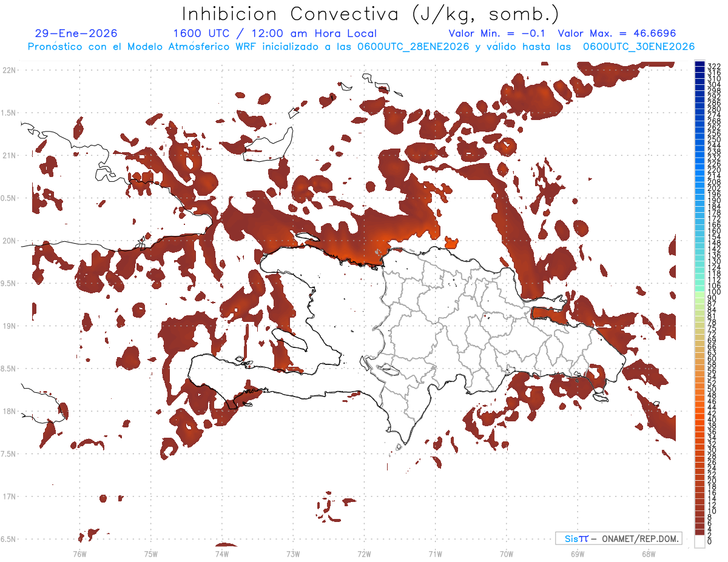Click the '73W' longitude label
The height and width of the screenshot is (562, 728).
tap(293, 554)
